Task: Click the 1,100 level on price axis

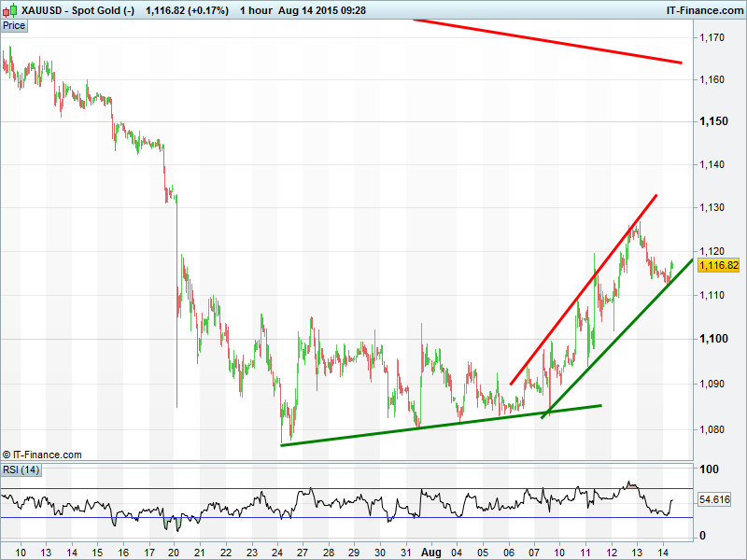Action: tap(712, 338)
